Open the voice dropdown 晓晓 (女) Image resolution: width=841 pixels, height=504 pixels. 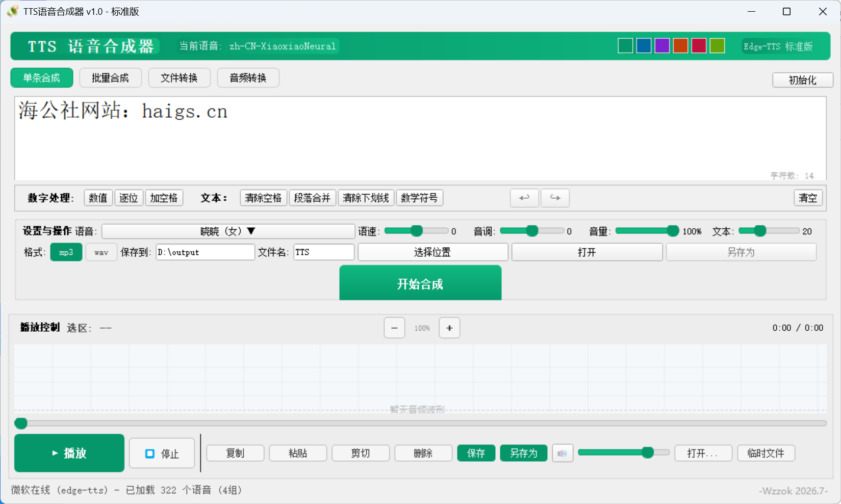tap(228, 231)
